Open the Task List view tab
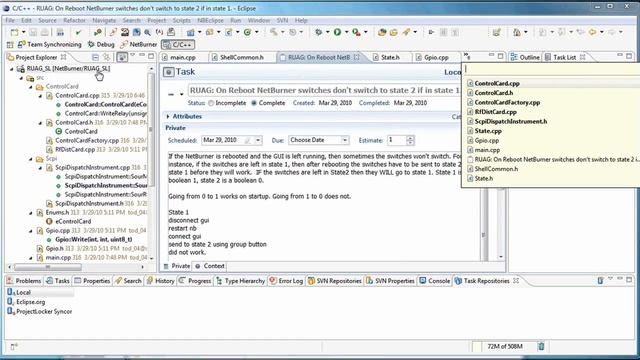Image resolution: width=640 pixels, height=360 pixels. (564, 57)
